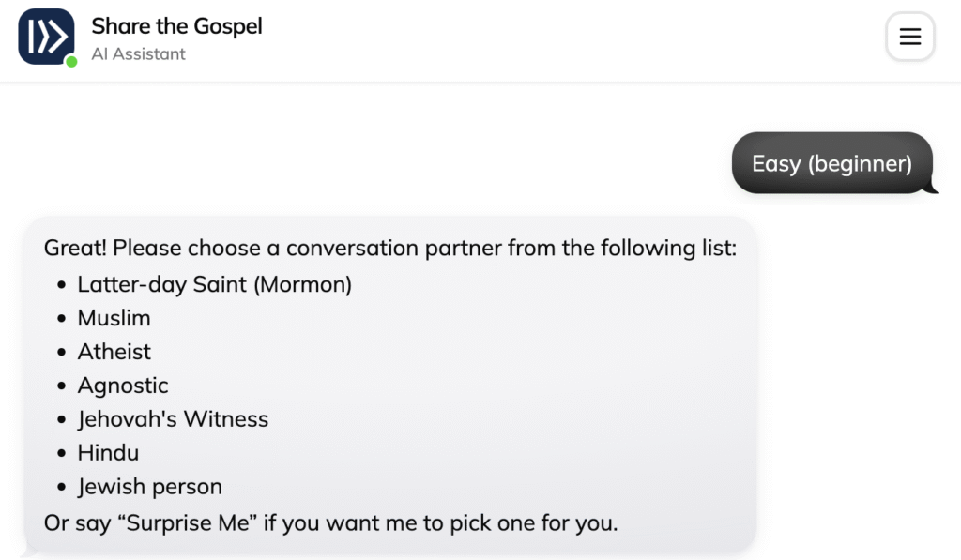Viewport: 961px width, 560px height.
Task: Click the "AI Assistant" subtitle
Action: tap(138, 54)
